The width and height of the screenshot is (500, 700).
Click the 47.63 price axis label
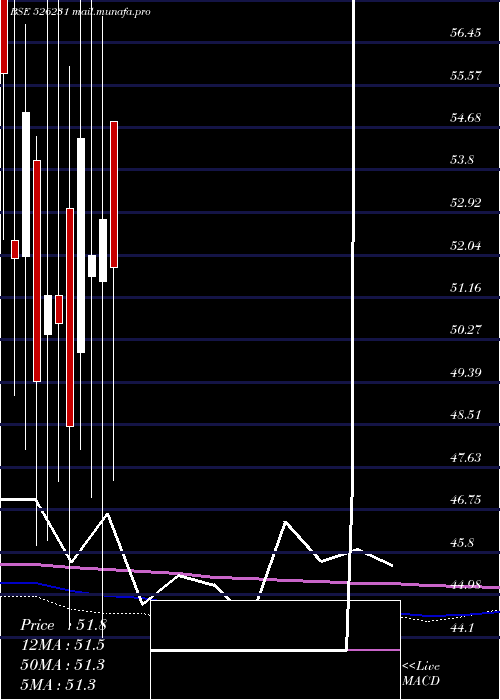(466, 458)
